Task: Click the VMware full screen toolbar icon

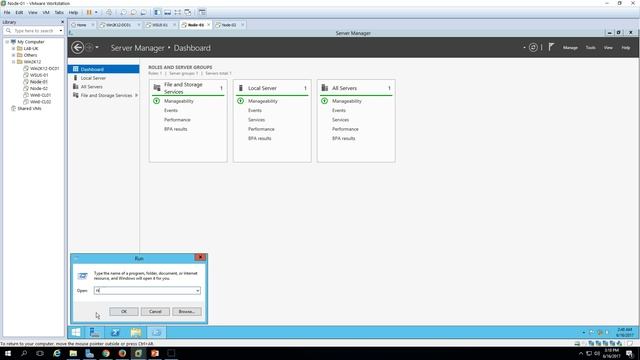Action: (178, 12)
